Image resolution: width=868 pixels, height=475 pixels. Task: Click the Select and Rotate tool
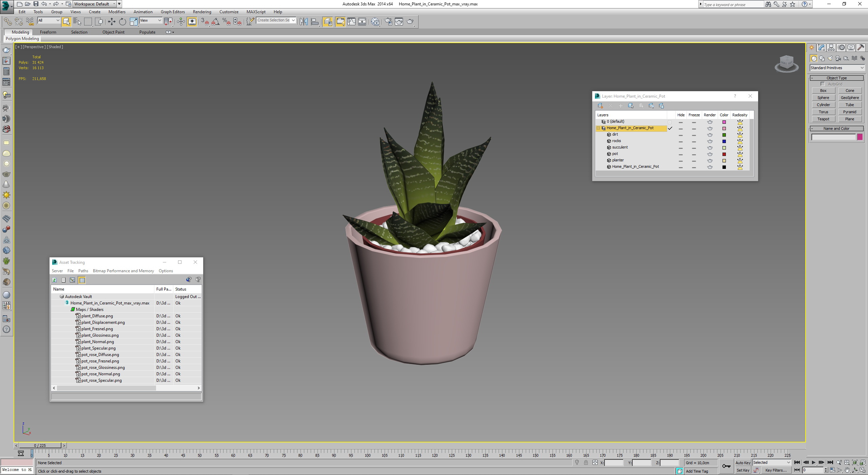coord(123,22)
